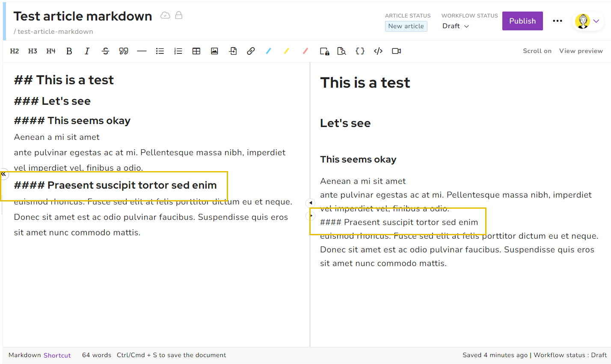Create a numbered list
The width and height of the screenshot is (611, 364).
tap(178, 51)
